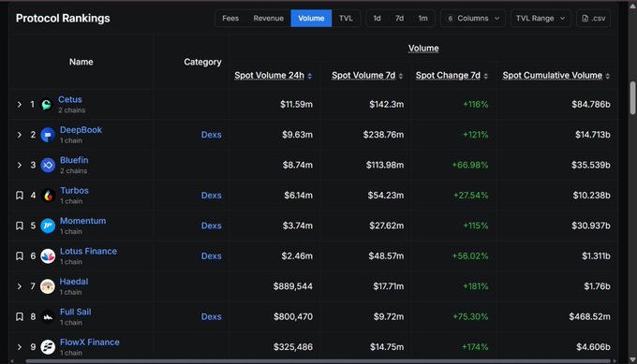Click the FlowX Finance logo icon

[48, 347]
